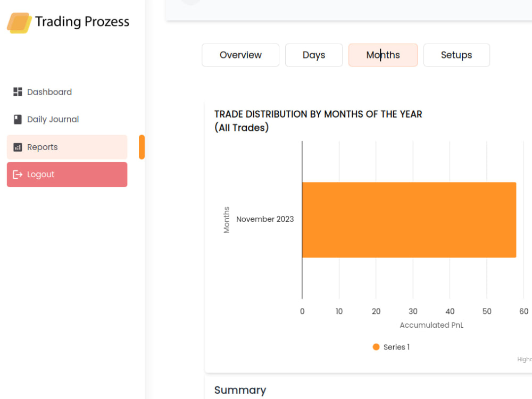Click the Daily Journal book icon
532x399 pixels.
click(x=18, y=119)
